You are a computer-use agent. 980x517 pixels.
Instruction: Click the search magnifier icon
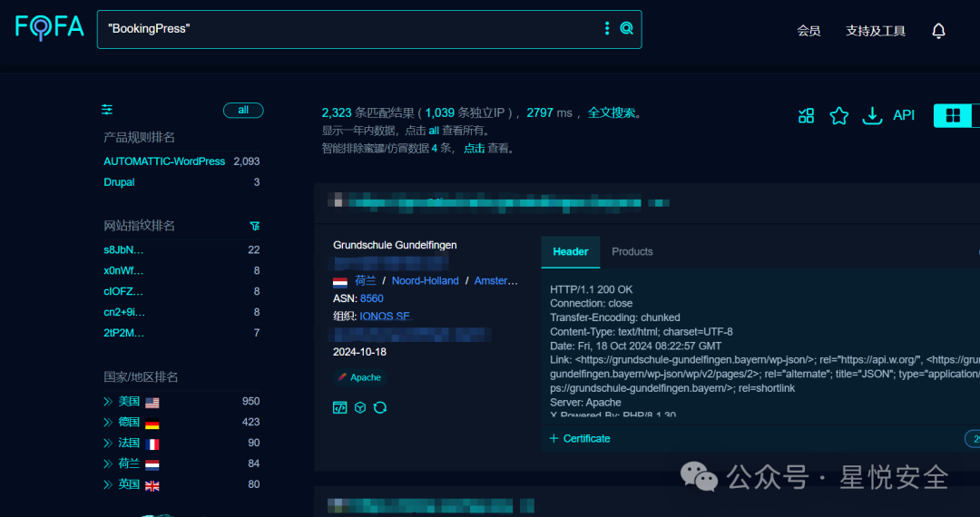point(626,28)
